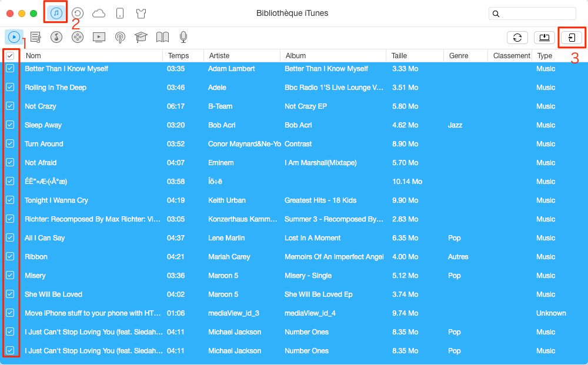The width and height of the screenshot is (588, 365).
Task: Sort by the Album column header
Action: pyautogui.click(x=333, y=56)
